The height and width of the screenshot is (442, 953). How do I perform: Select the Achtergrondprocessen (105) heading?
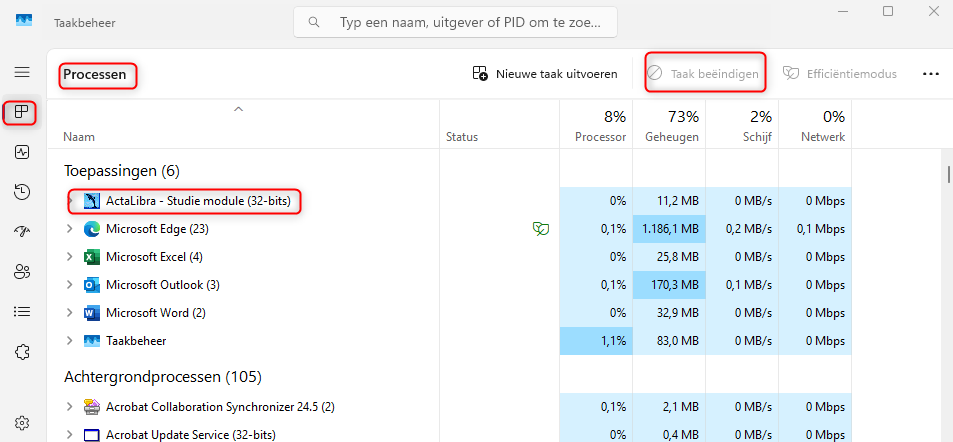click(163, 377)
